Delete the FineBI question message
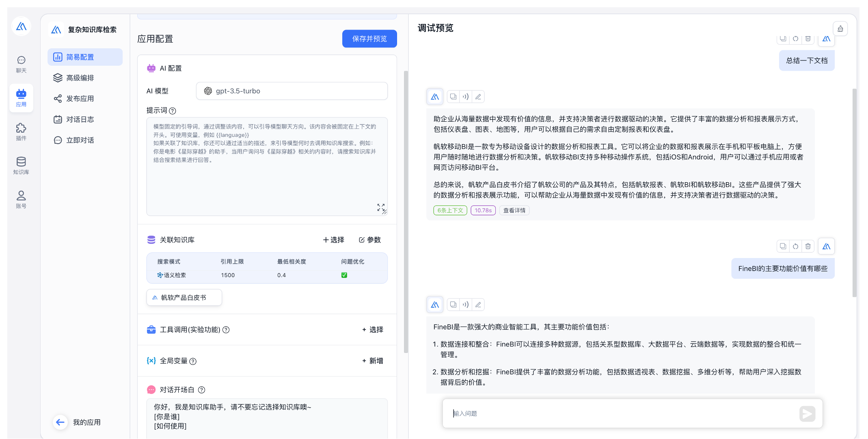Screen dimensions: 868x439 coord(808,246)
